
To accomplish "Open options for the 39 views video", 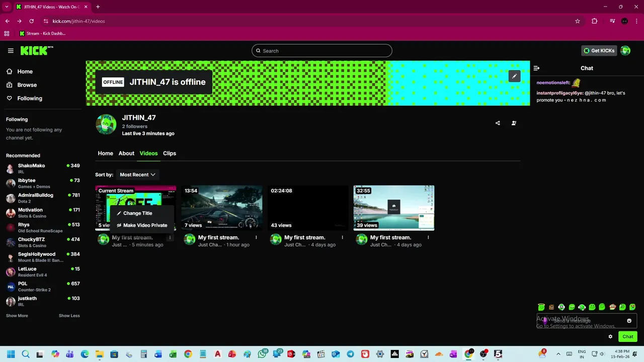I will 428,237.
